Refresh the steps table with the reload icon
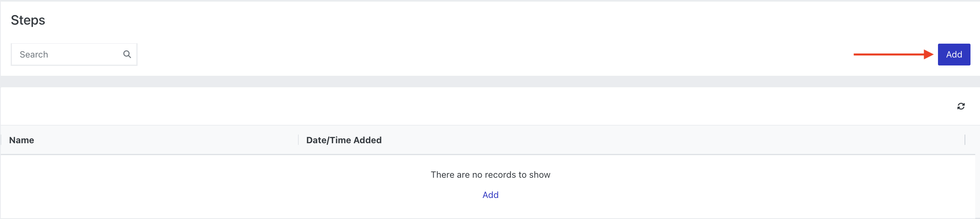Screen dimensions: 980x219 961,106
